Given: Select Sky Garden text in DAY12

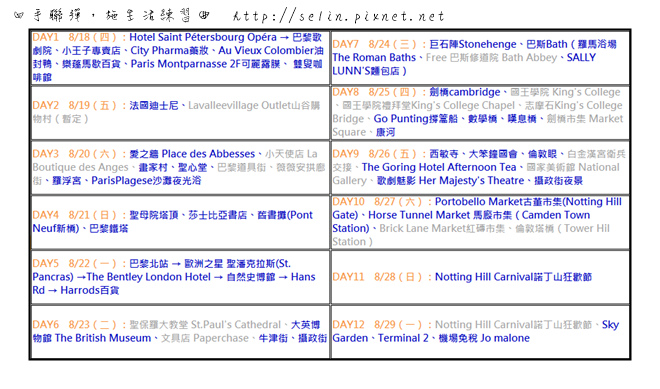Looking at the screenshot, I should point(476,331).
